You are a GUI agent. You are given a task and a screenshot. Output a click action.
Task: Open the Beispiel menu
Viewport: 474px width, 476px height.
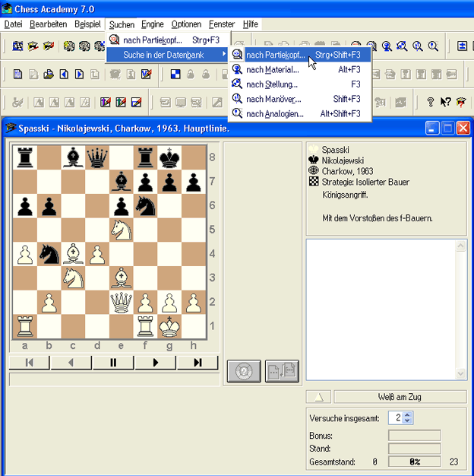point(87,24)
